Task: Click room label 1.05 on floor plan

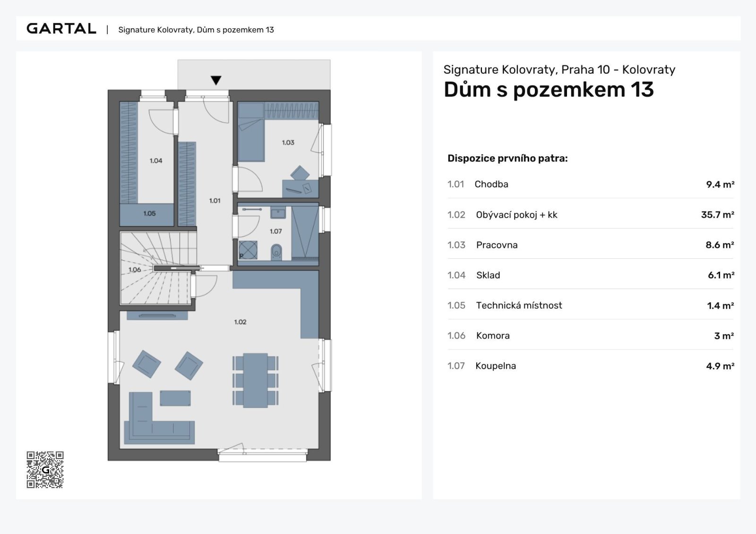Action: coord(149,213)
